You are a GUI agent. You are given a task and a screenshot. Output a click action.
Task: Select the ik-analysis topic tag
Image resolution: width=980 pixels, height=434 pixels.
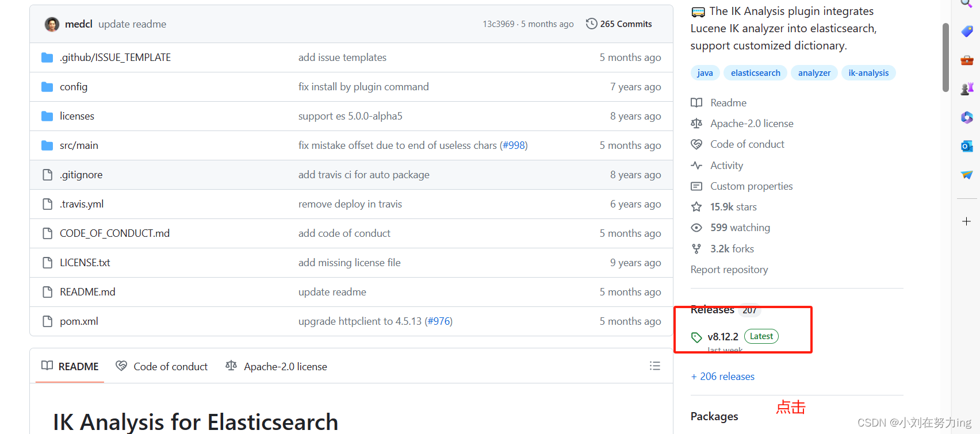point(868,73)
